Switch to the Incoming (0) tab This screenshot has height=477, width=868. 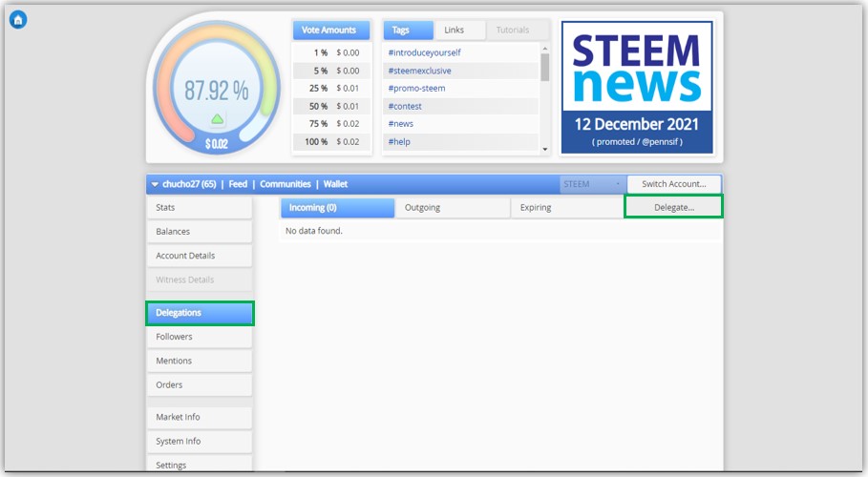click(x=338, y=208)
